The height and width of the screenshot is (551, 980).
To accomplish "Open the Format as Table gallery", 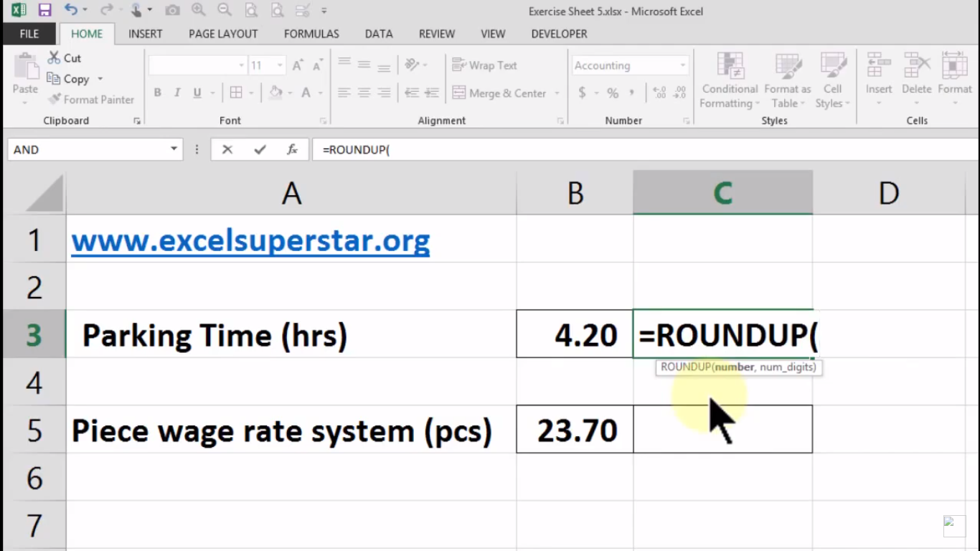I will [788, 81].
